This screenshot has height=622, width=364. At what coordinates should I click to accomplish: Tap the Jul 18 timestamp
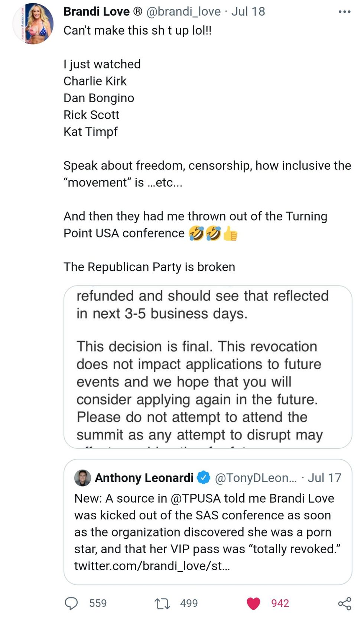(x=248, y=12)
